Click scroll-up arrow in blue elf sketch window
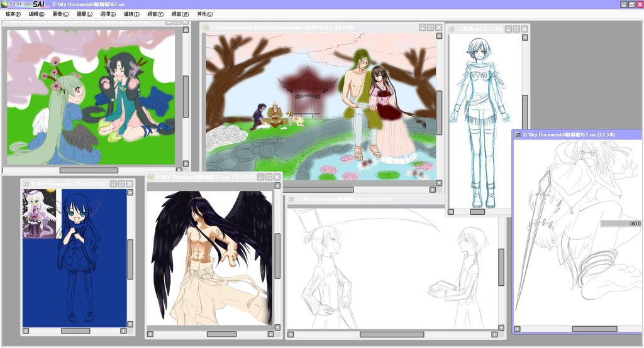This screenshot has width=644, height=348. (525, 37)
